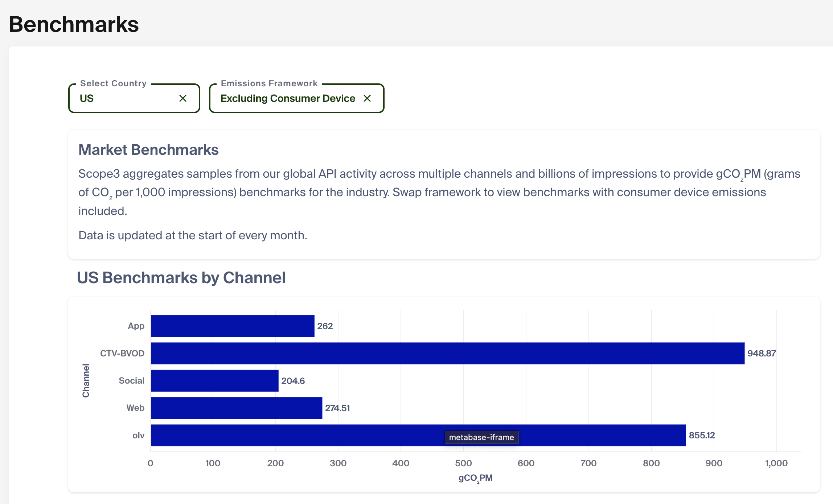Clear the Excluding Consumer Device filter
Screen dimensions: 833x504
[367, 98]
